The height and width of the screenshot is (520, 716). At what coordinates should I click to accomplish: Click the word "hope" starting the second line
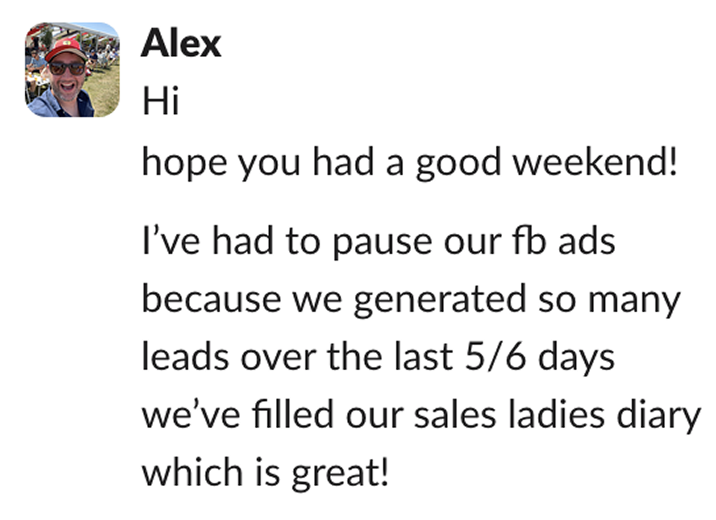[x=184, y=164]
